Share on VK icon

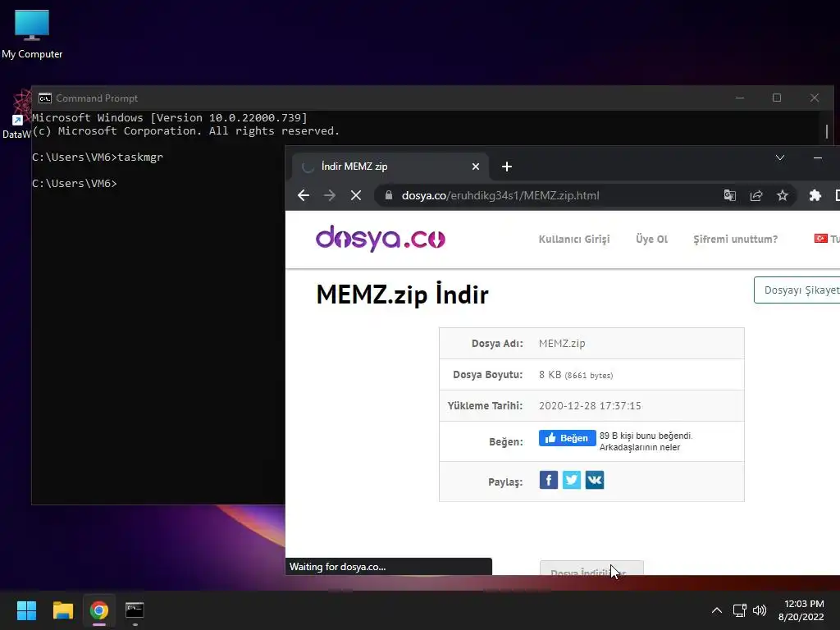click(x=594, y=480)
